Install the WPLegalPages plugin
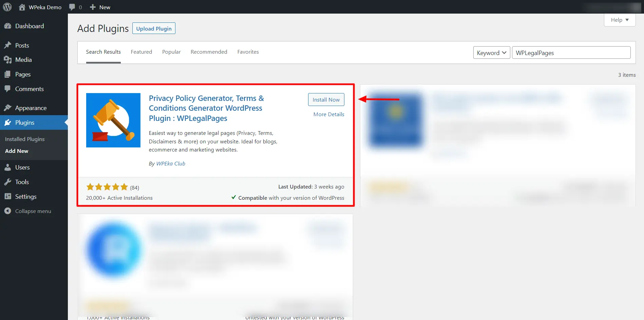The width and height of the screenshot is (644, 320). [326, 99]
